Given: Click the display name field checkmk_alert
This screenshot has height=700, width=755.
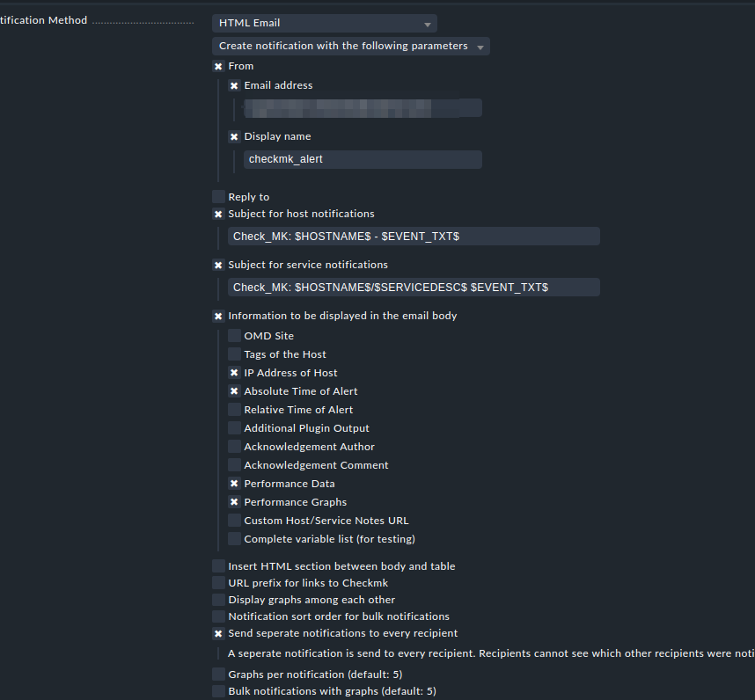Looking at the screenshot, I should pos(363,159).
